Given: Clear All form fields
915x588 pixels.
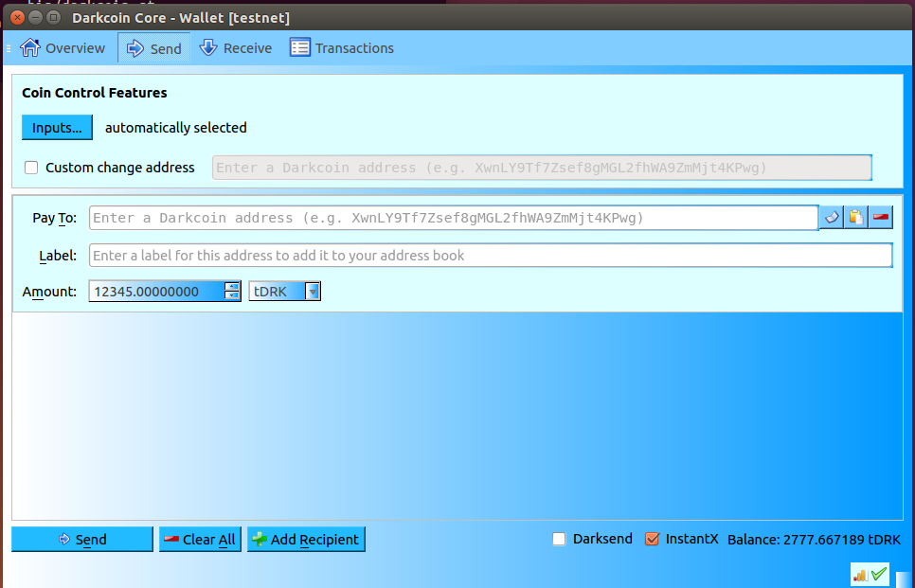Looking at the screenshot, I should click(x=200, y=539).
